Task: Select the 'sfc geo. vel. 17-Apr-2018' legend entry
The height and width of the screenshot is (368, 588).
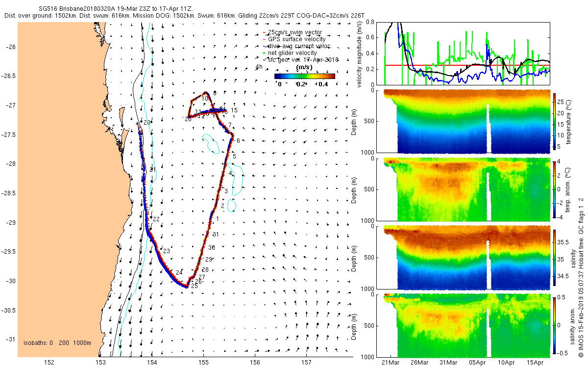Action: coord(301,59)
